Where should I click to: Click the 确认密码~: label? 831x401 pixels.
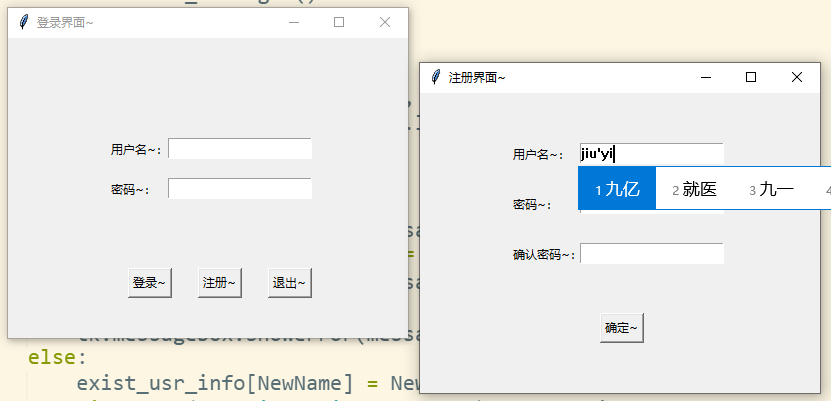[x=544, y=255]
